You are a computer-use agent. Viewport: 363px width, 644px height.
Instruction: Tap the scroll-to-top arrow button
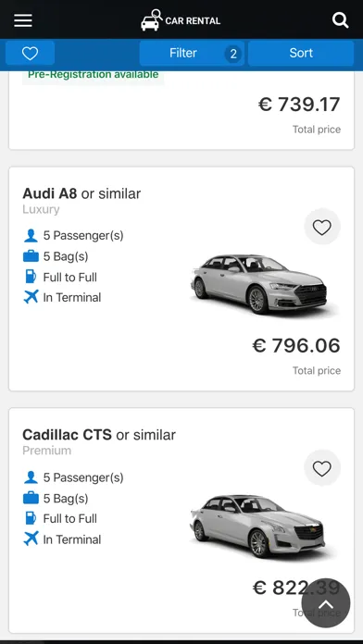click(326, 603)
